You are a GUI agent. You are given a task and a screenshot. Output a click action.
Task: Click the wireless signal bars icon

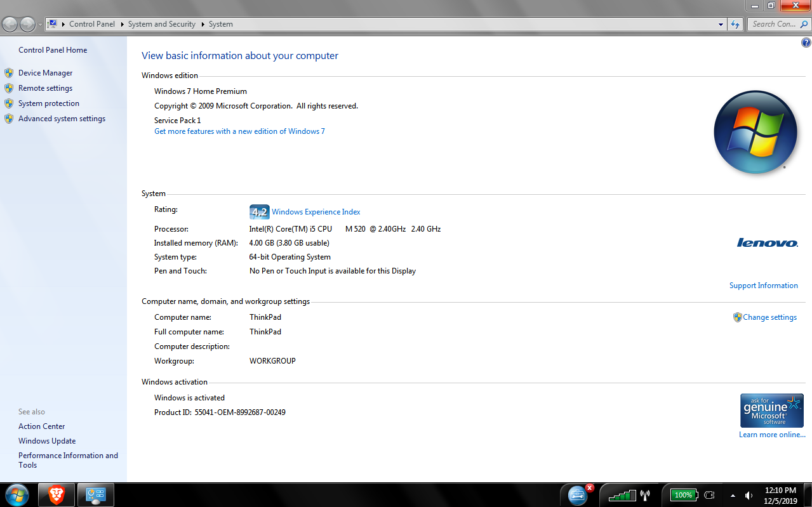coord(622,496)
